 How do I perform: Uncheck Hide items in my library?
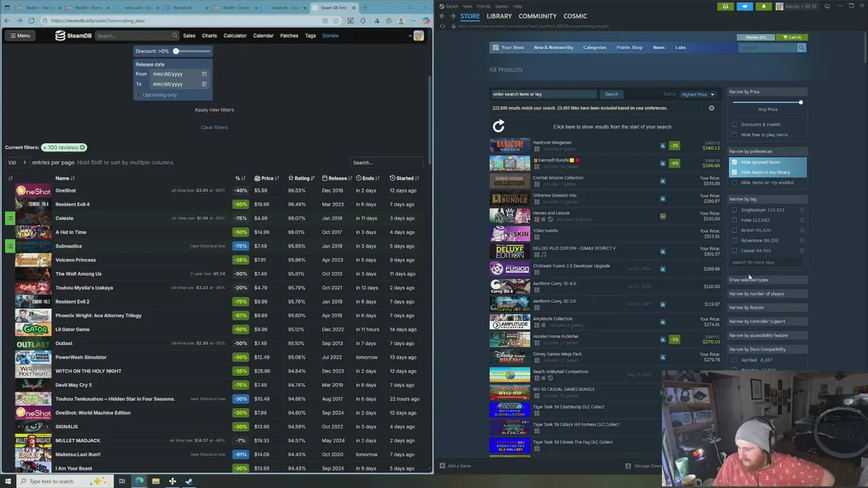point(734,172)
